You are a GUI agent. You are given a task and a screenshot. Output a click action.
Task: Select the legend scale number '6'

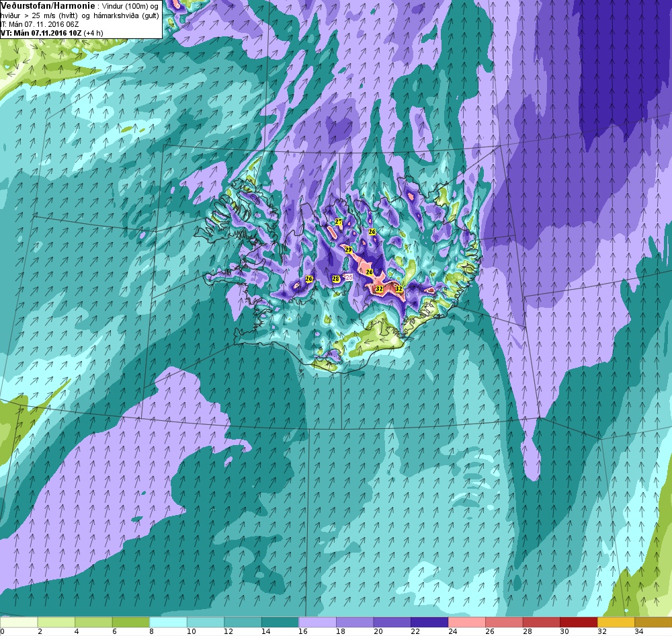[x=114, y=631]
